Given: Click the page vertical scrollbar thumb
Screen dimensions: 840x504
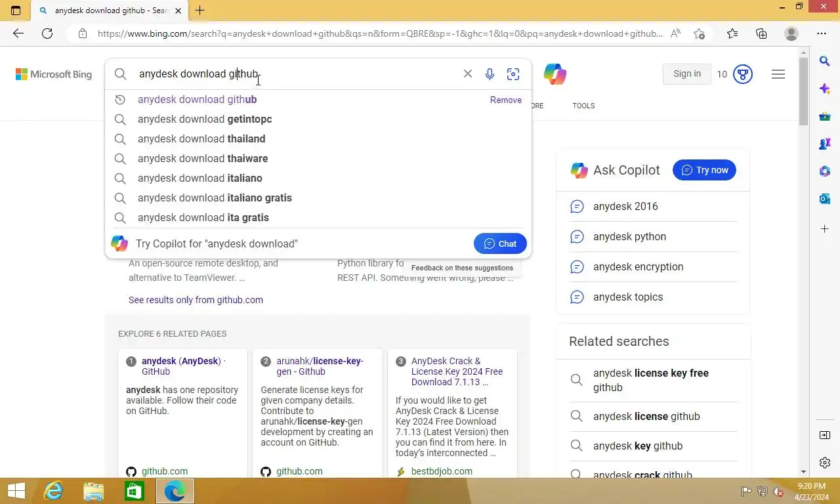Looking at the screenshot, I should (803, 92).
